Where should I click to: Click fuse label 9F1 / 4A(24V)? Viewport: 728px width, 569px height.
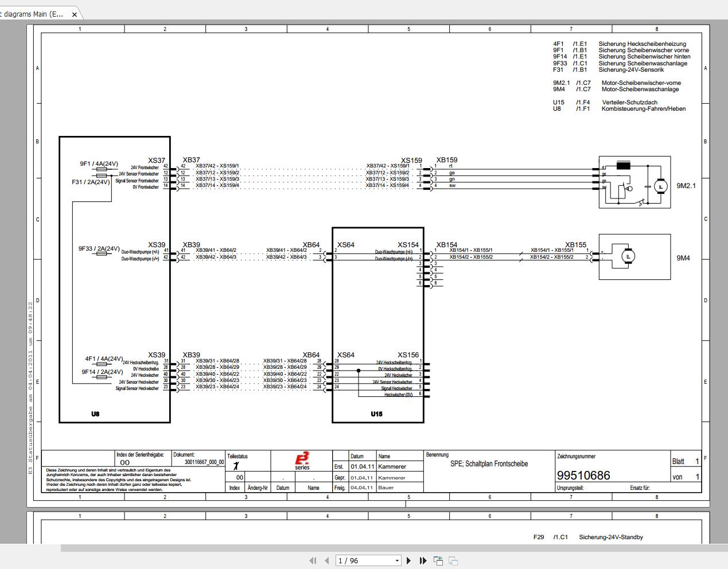click(99, 164)
